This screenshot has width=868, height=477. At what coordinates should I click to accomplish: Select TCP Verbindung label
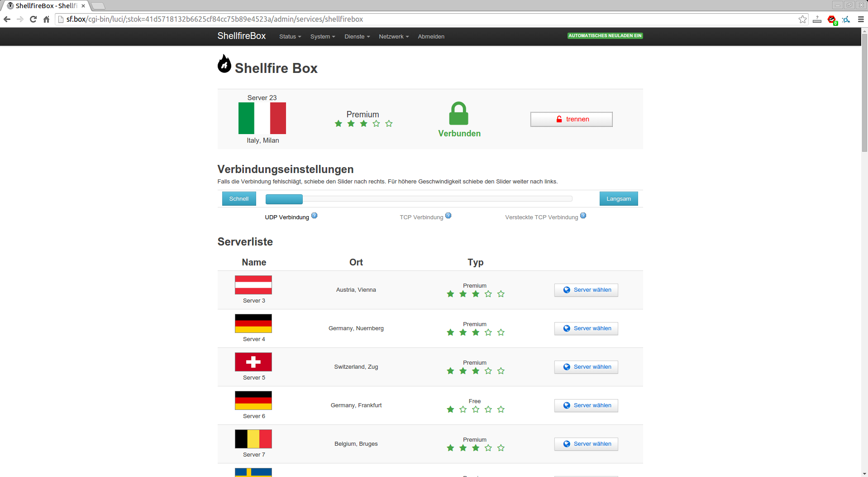click(x=421, y=217)
